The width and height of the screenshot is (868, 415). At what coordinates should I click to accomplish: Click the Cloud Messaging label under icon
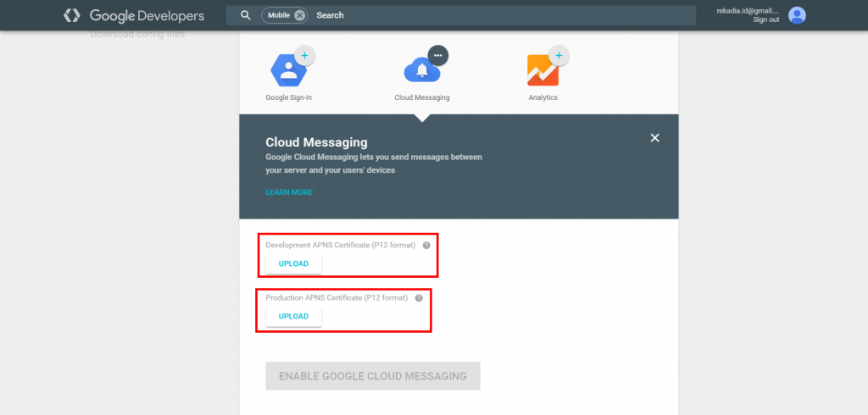point(422,97)
